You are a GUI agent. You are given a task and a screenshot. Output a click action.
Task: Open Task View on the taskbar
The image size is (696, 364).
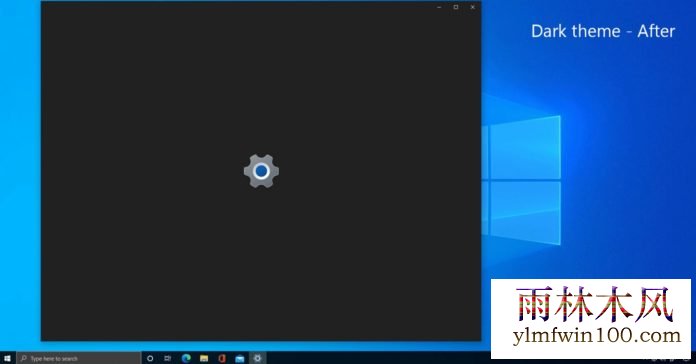tap(168, 358)
